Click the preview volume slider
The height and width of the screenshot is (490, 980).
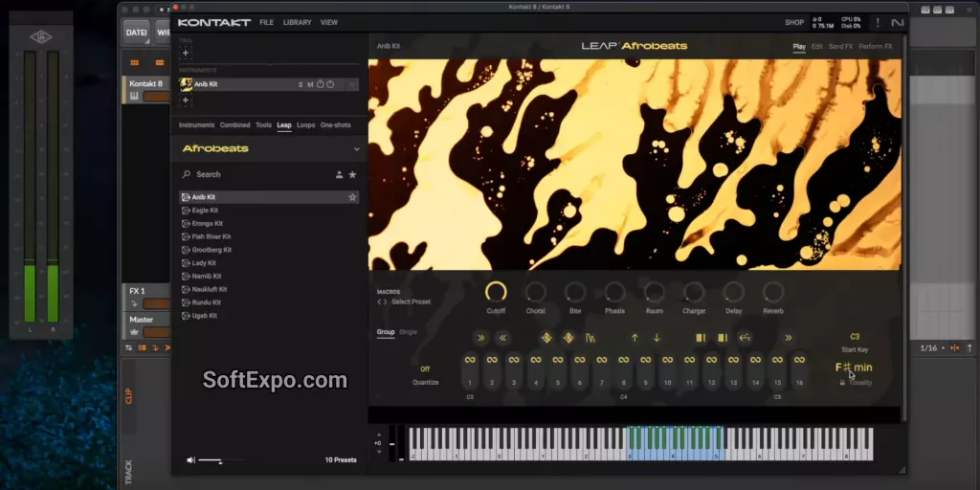pos(222,460)
